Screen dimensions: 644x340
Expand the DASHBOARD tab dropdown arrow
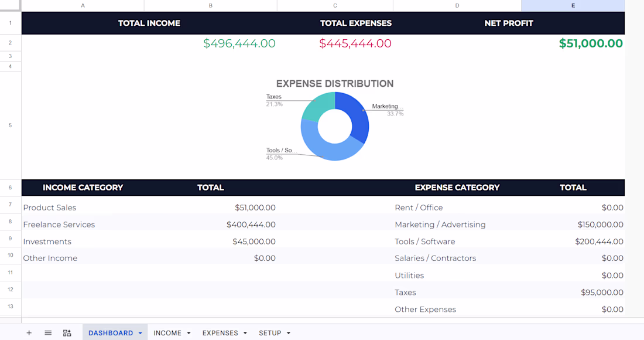click(x=140, y=333)
